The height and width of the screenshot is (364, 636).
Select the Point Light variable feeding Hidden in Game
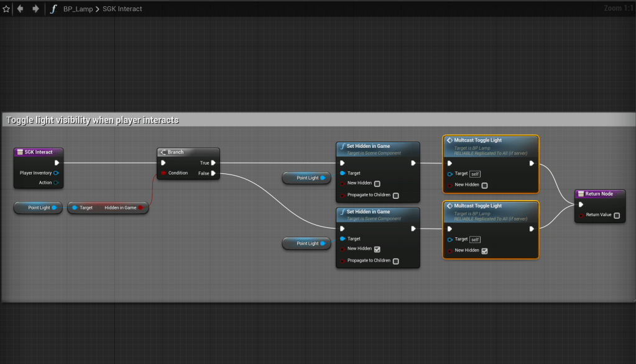click(x=39, y=207)
